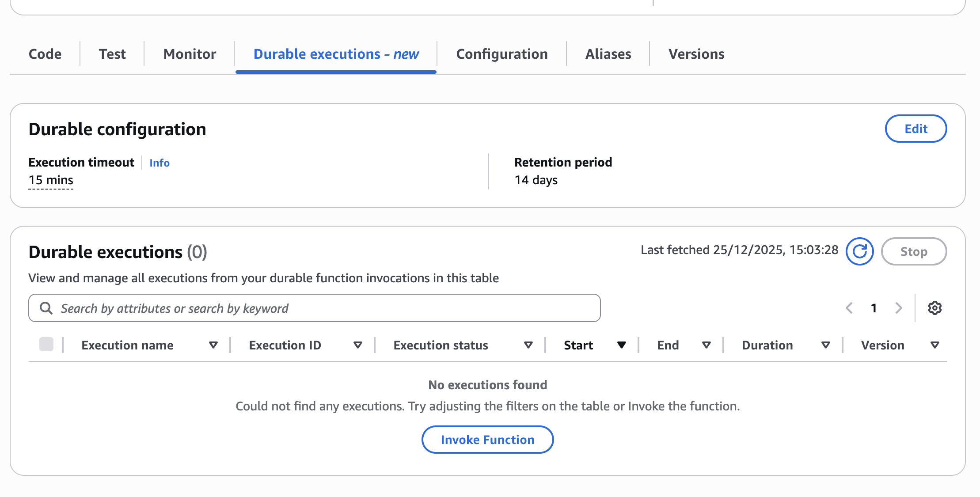Refresh the durable executions list
The image size is (980, 497).
(859, 251)
